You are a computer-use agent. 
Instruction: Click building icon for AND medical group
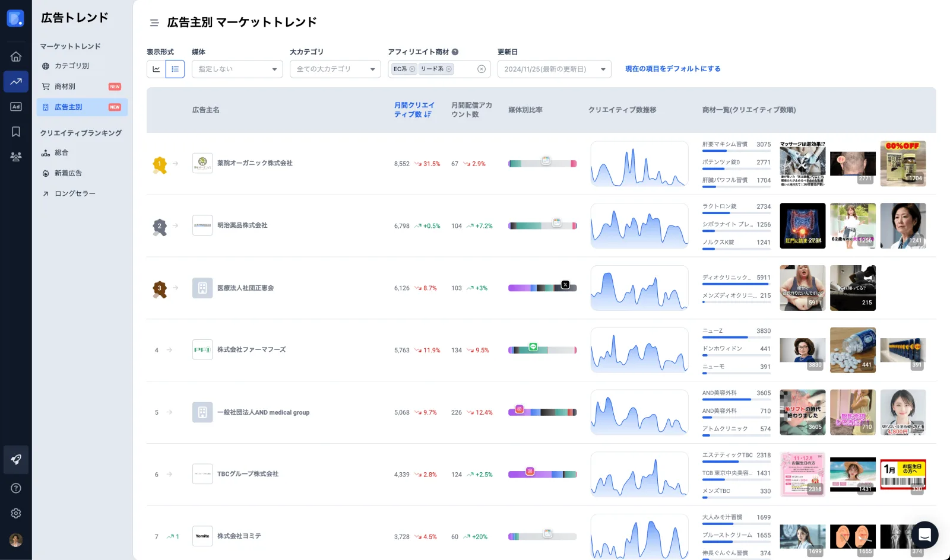pos(202,412)
